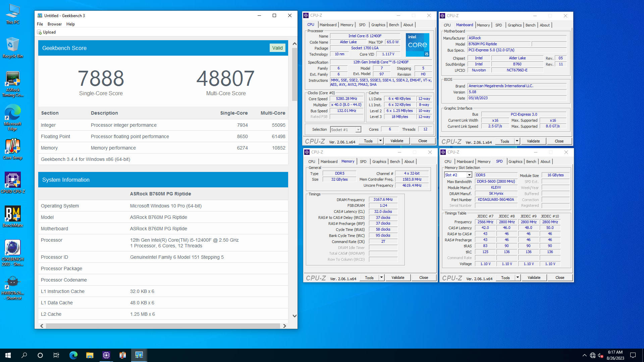
Task: Expand Tools dropdown arrow in Memory window
Action: click(381, 278)
